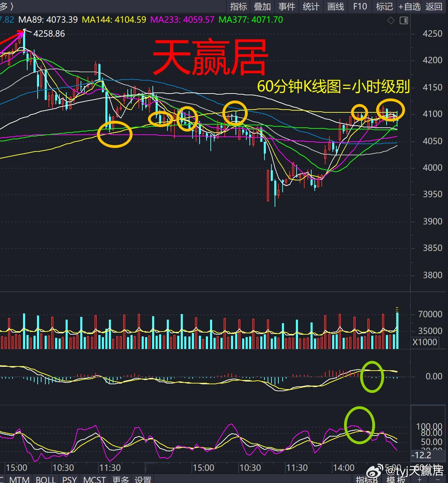Image resolution: width=448 pixels, height=483 pixels.
Task: Click the X1000 volume multiplier box
Action: point(425,342)
